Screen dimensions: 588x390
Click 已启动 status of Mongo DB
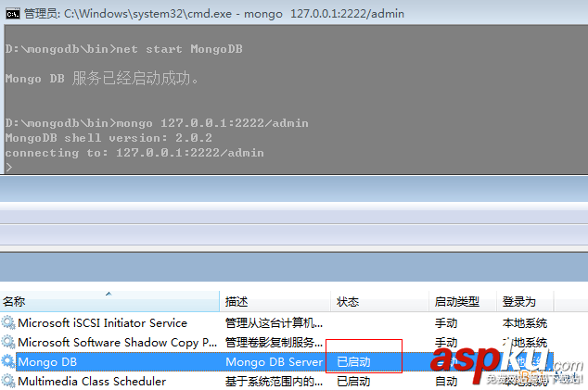pos(353,361)
